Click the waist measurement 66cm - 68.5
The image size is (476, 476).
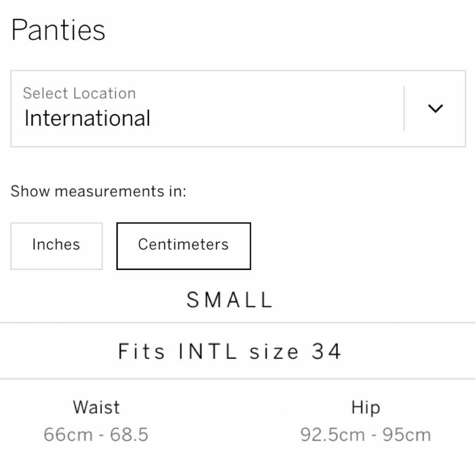[96, 434]
